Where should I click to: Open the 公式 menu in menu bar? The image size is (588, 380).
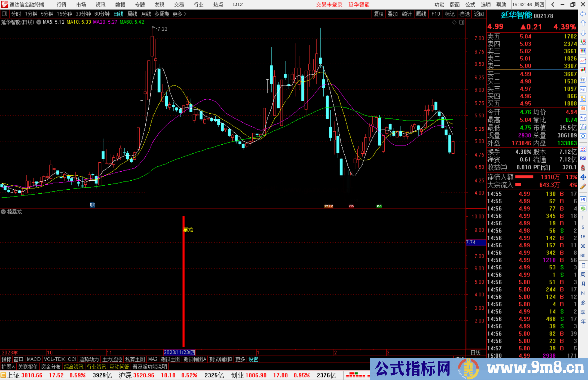[x=470, y=5]
